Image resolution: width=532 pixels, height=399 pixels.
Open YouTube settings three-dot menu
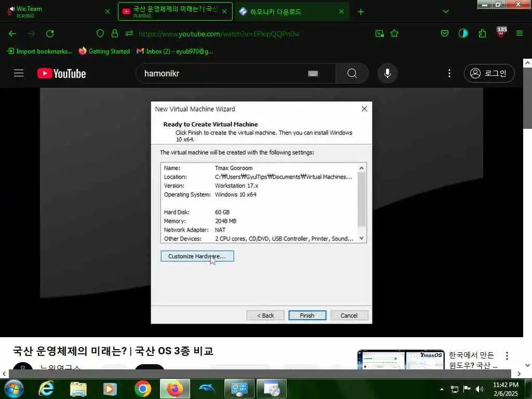[x=449, y=73]
